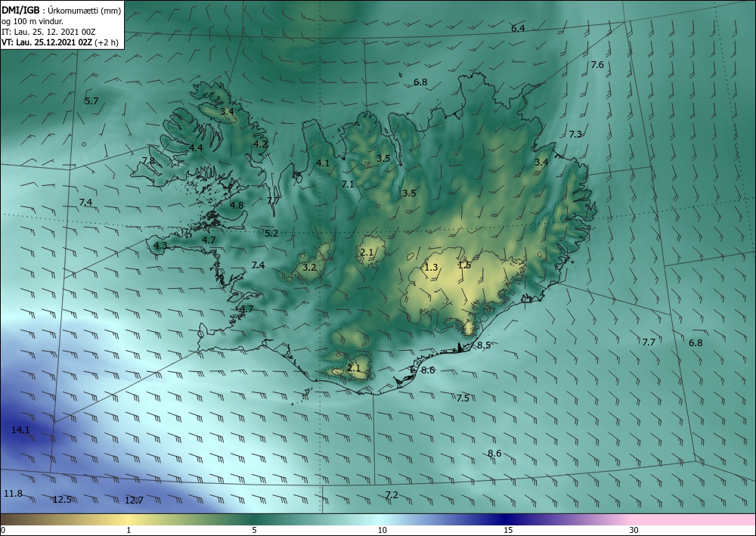Select the 7.2 value above the color bar
The width and height of the screenshot is (756, 536).
(392, 495)
